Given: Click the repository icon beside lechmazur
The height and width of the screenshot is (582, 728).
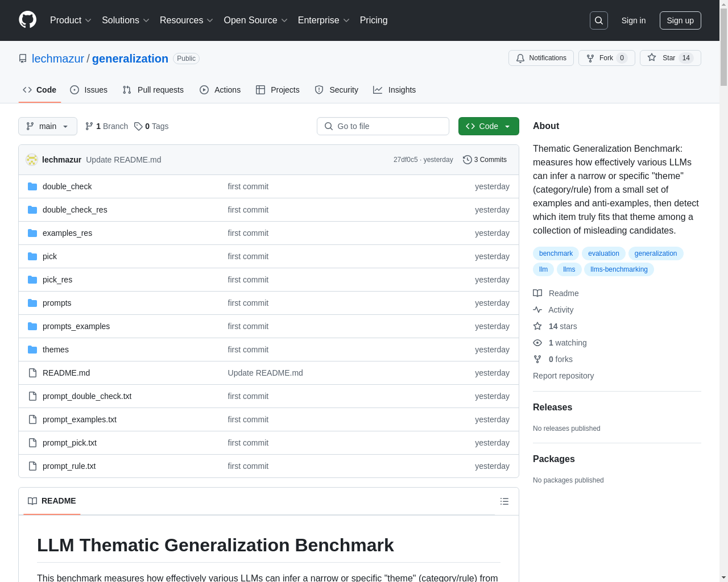Looking at the screenshot, I should click(x=23, y=59).
